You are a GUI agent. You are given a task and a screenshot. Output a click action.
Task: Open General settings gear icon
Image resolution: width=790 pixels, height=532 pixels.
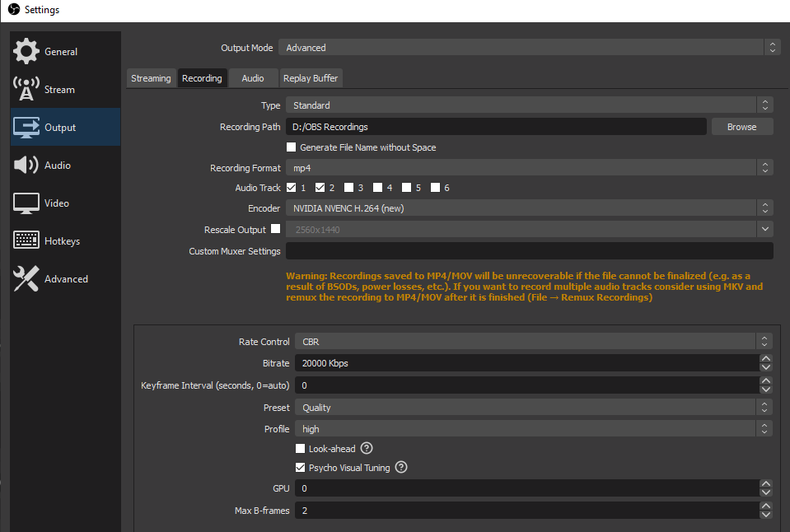coord(26,51)
